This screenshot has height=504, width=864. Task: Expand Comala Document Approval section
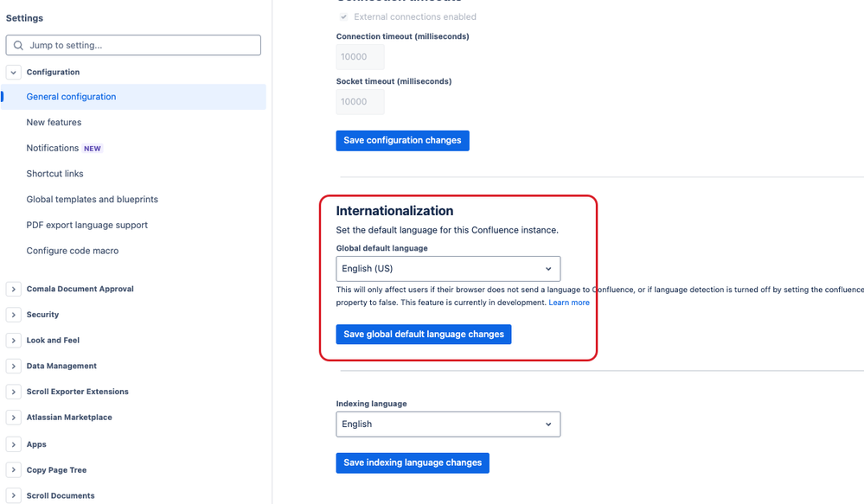coord(14,290)
